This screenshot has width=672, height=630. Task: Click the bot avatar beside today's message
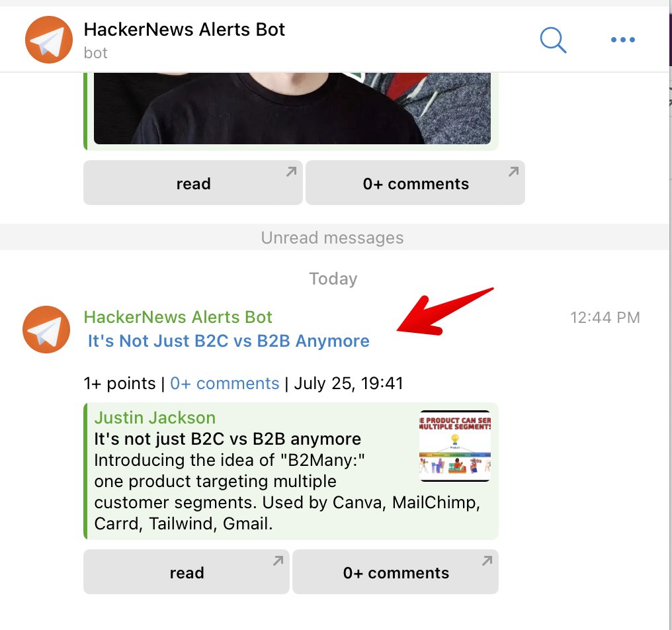[46, 330]
